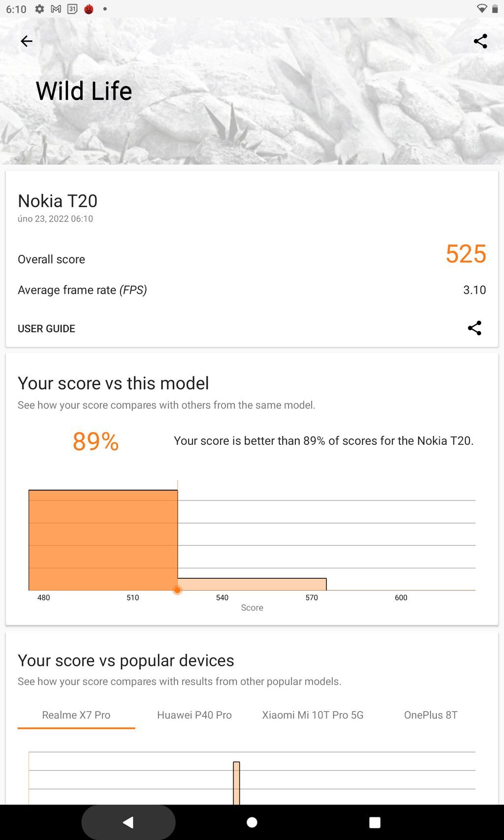The width and height of the screenshot is (504, 840).
Task: Open the USER GUIDE link
Action: click(x=46, y=328)
